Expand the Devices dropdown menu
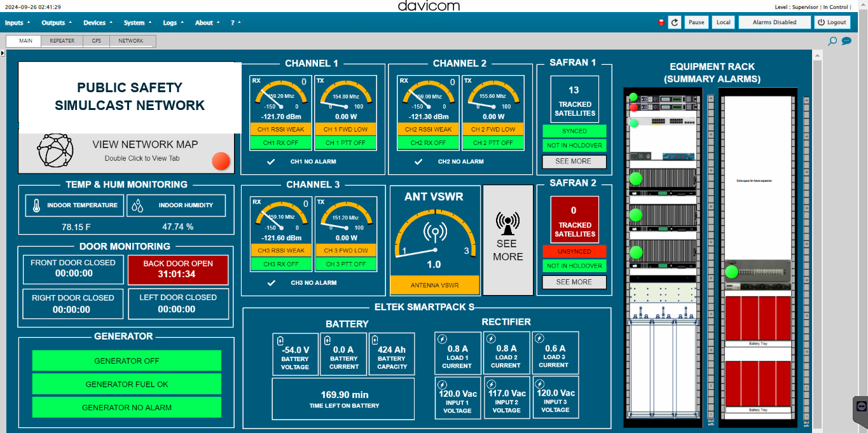 point(98,23)
